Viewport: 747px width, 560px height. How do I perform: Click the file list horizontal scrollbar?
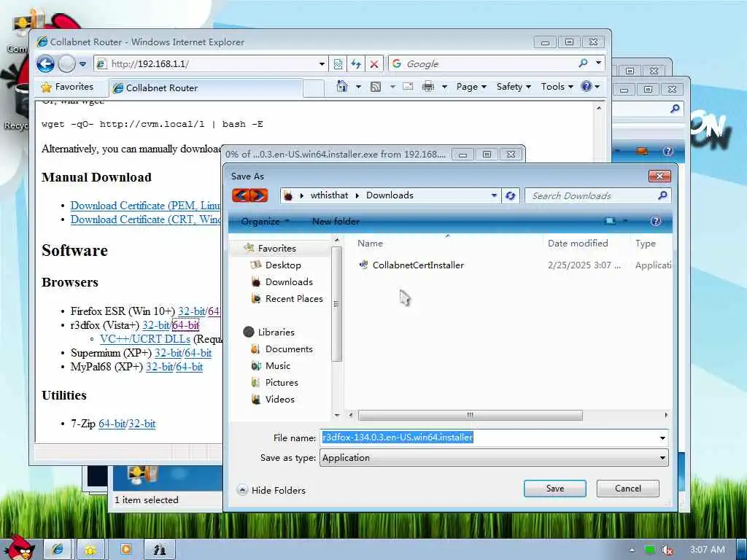470,415
